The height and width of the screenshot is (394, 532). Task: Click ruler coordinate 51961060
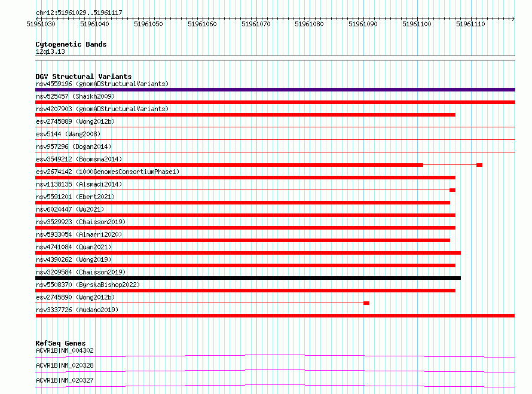tap(202, 24)
